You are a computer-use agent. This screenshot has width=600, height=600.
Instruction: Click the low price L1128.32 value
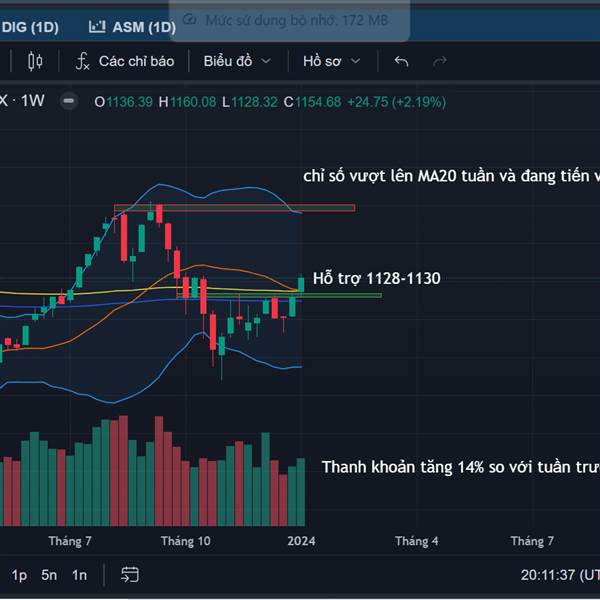point(250,102)
